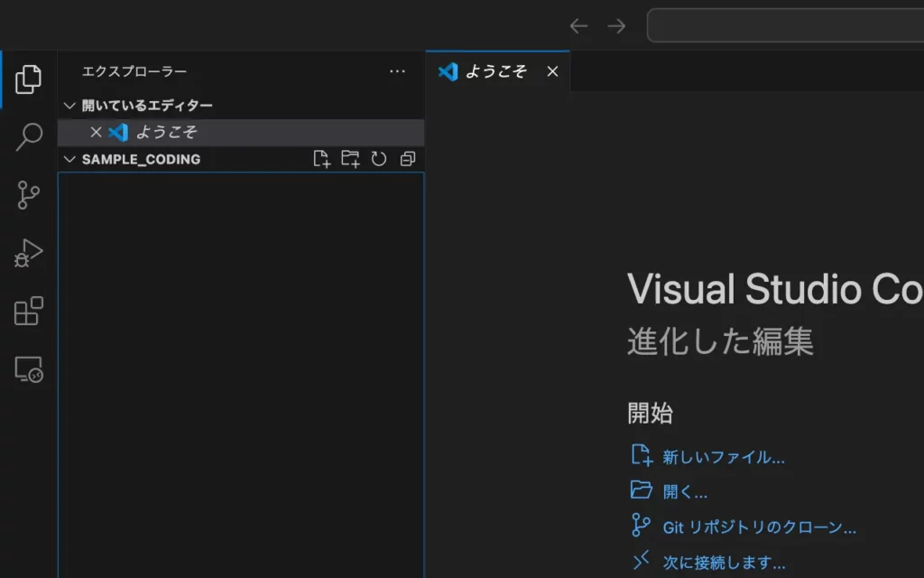Viewport: 924px width, 578px height.
Task: Focus the command center search box
Action: (786, 25)
